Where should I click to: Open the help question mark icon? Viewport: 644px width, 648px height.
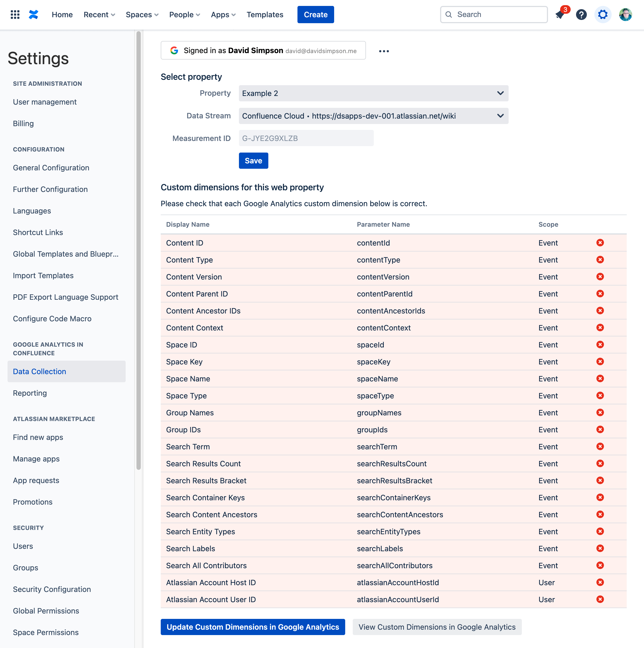[x=581, y=15]
